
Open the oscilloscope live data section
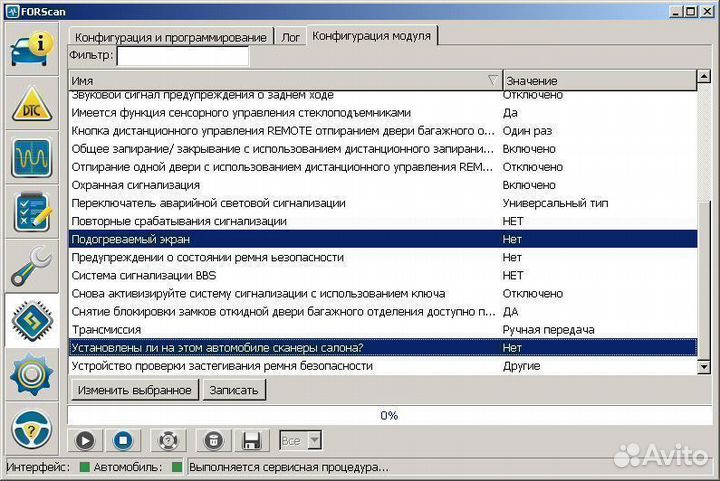[x=32, y=158]
